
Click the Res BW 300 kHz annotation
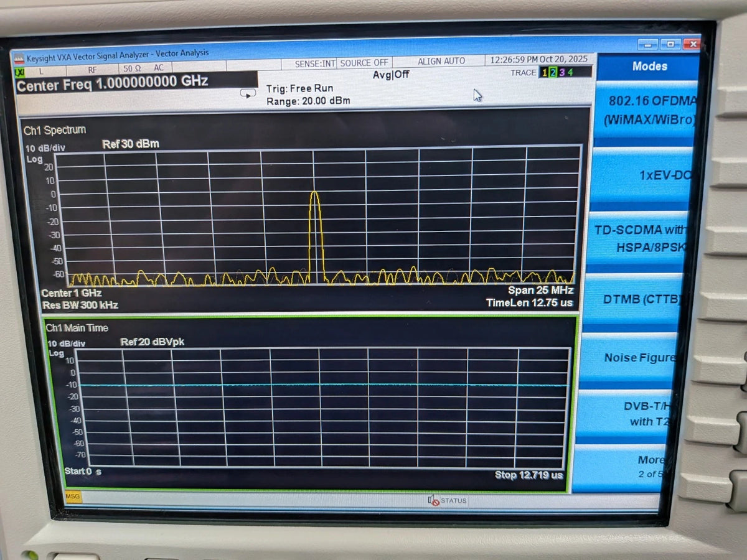coord(80,305)
